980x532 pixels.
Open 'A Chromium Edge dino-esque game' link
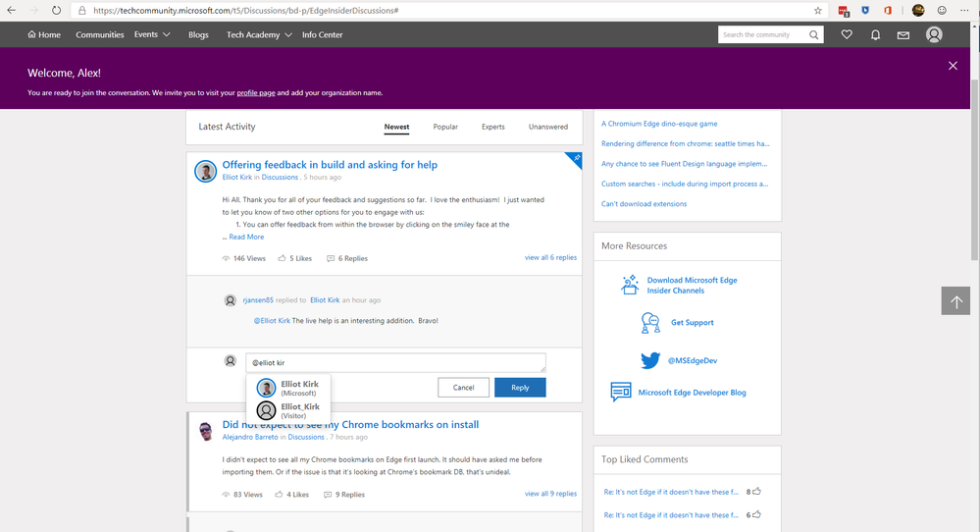(x=659, y=124)
